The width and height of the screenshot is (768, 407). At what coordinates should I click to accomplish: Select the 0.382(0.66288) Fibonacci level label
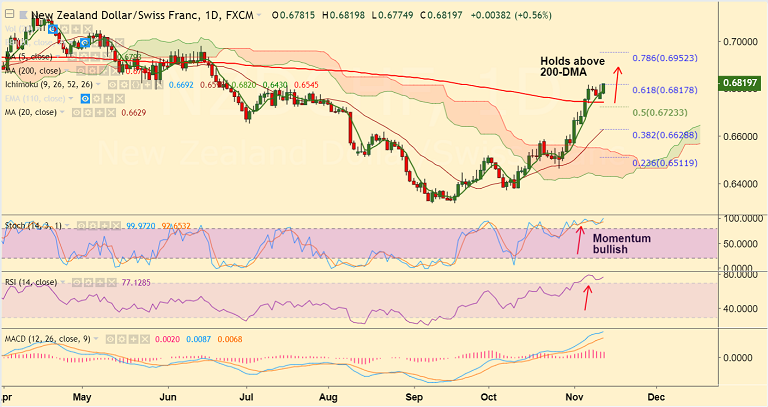tap(665, 135)
